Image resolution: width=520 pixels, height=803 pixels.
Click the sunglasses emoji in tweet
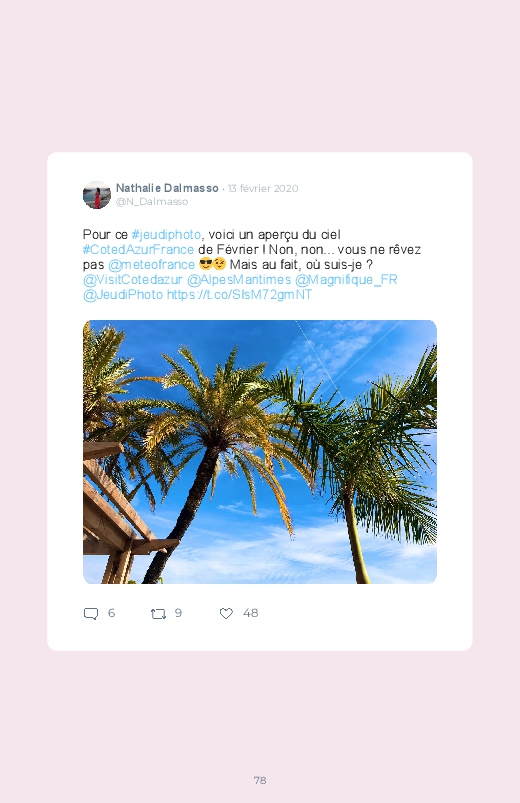(205, 264)
